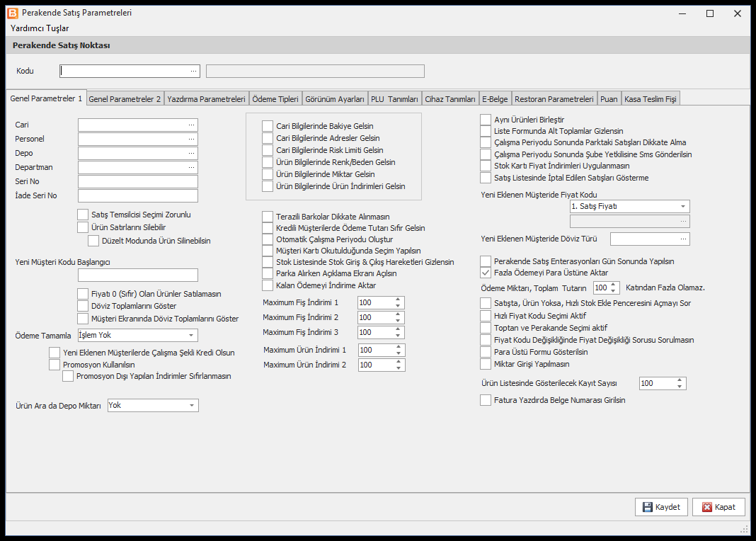Switch to Yazdırma Parametreleri tab
This screenshot has width=756, height=541.
[207, 99]
